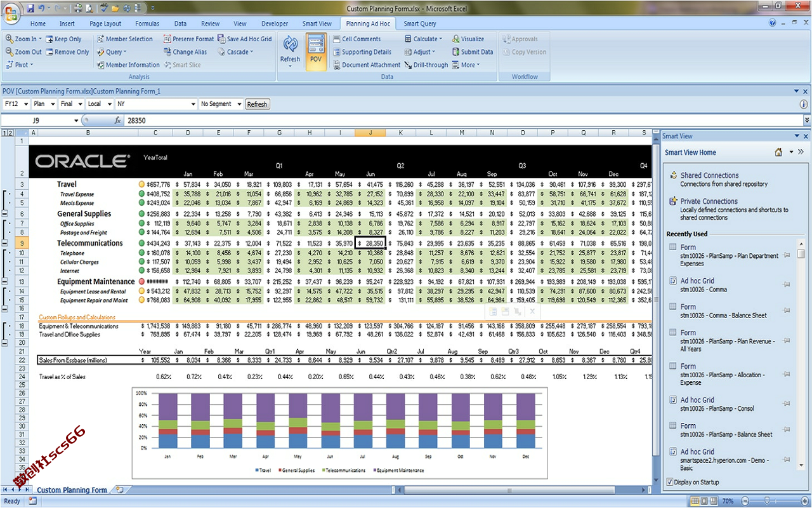Switch to the Smart View ribbon tab

click(317, 23)
